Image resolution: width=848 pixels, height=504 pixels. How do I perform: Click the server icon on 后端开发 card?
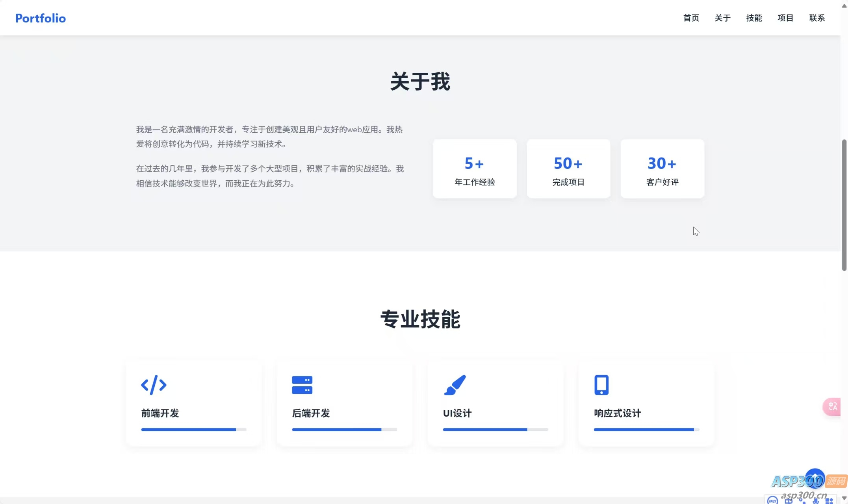click(x=302, y=385)
